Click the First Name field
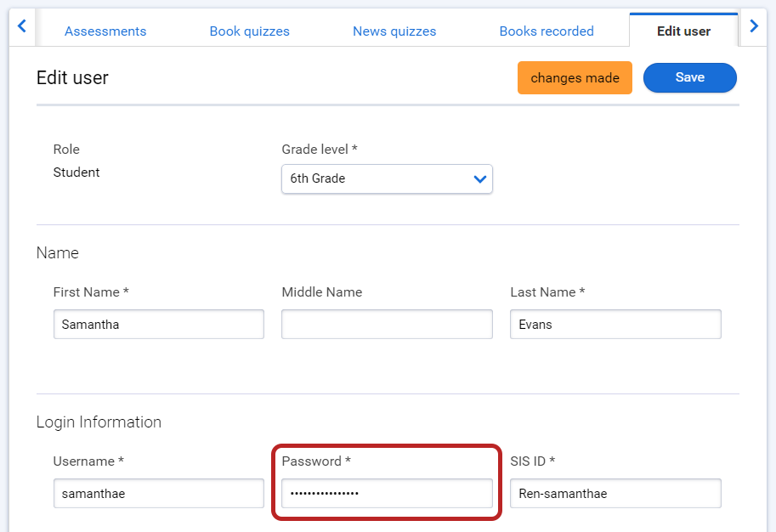Screen dimensions: 776x532 (158, 324)
